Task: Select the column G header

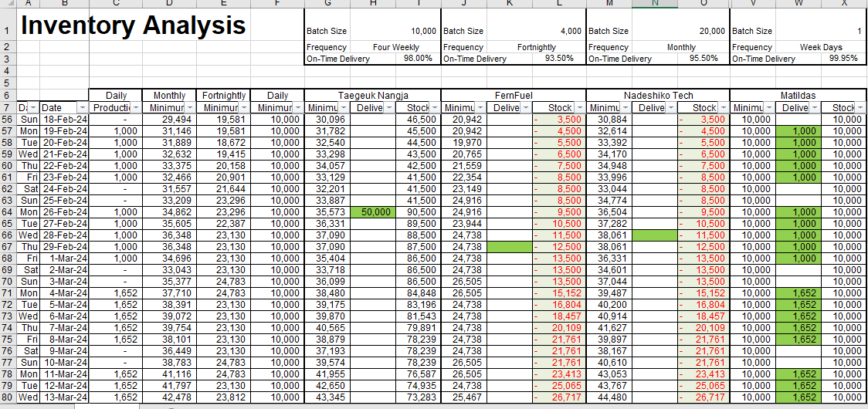Action: point(327,3)
